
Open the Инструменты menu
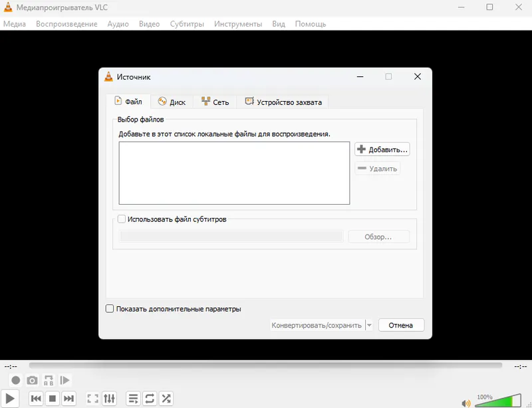tap(238, 24)
